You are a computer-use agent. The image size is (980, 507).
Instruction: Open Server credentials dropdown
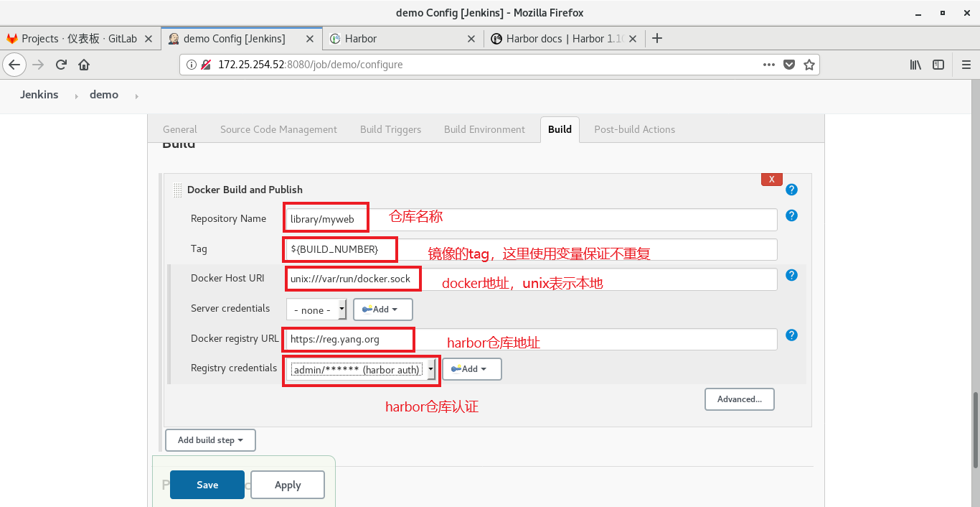(x=316, y=310)
